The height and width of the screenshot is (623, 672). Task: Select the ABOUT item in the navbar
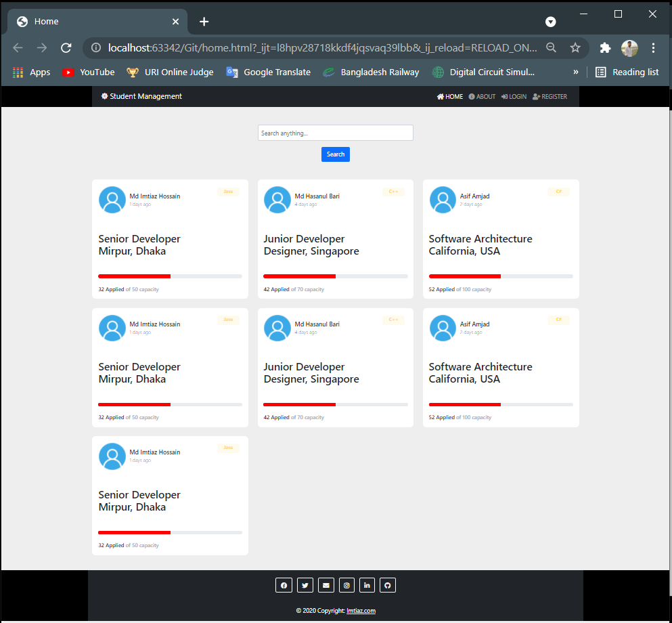482,96
